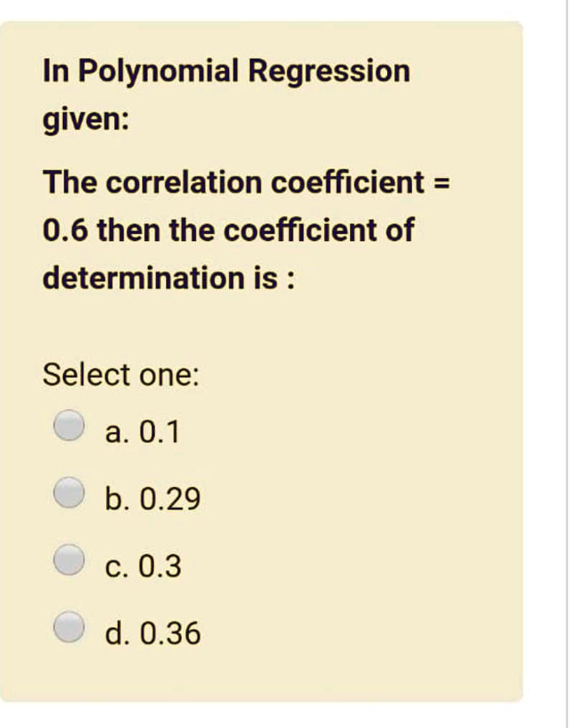Choose option b by clicking its label 0.29

[x=172, y=498]
